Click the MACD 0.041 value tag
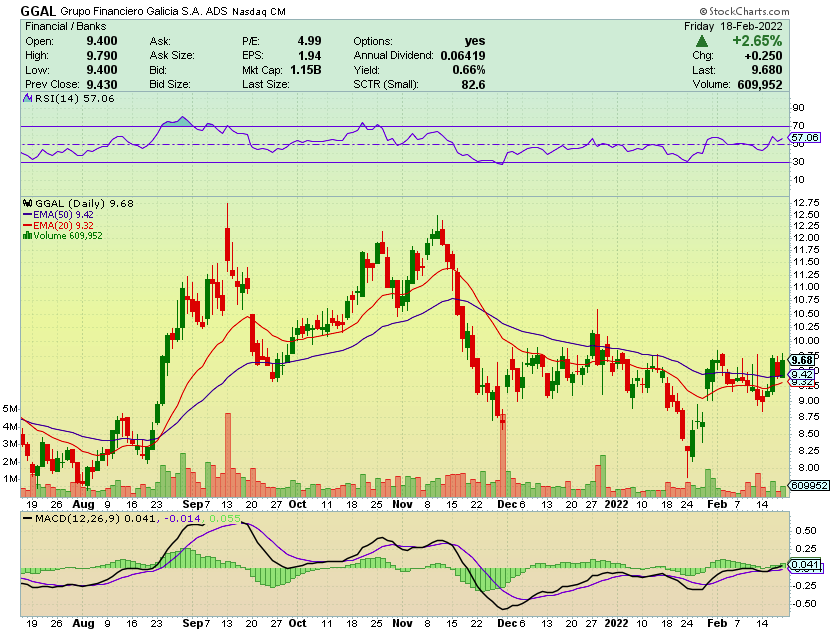 (804, 566)
